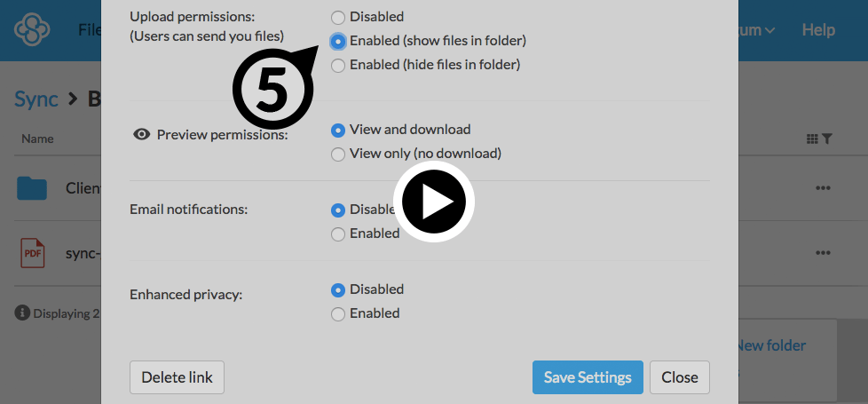Viewport: 868px width, 404px height.
Task: Click the grid view and filter icon
Action: click(818, 139)
